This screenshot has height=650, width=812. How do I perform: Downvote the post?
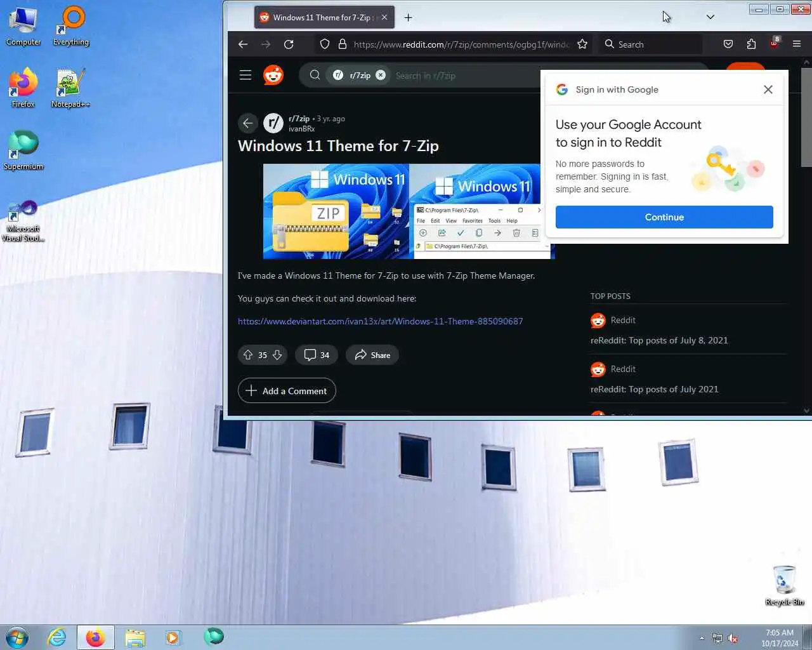[x=277, y=355]
